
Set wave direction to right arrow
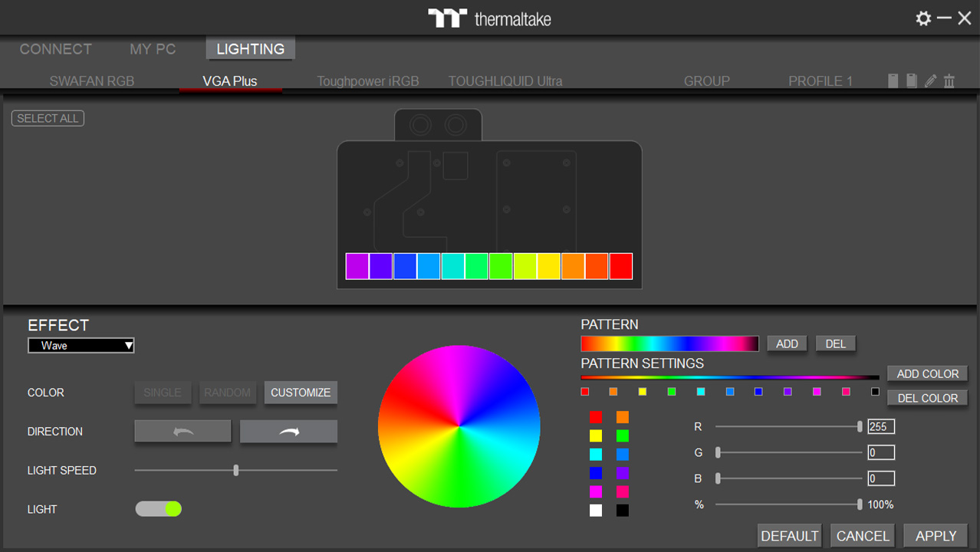[x=288, y=432]
